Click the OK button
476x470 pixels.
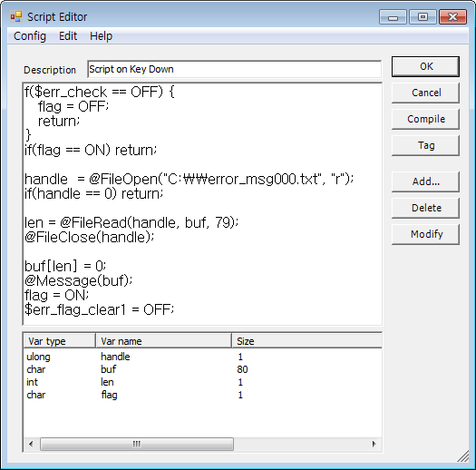tap(425, 66)
